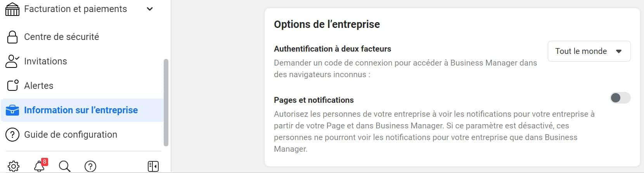Click the Centre de sécurité padlock icon
Viewport: 644px width, 173px height.
12,37
